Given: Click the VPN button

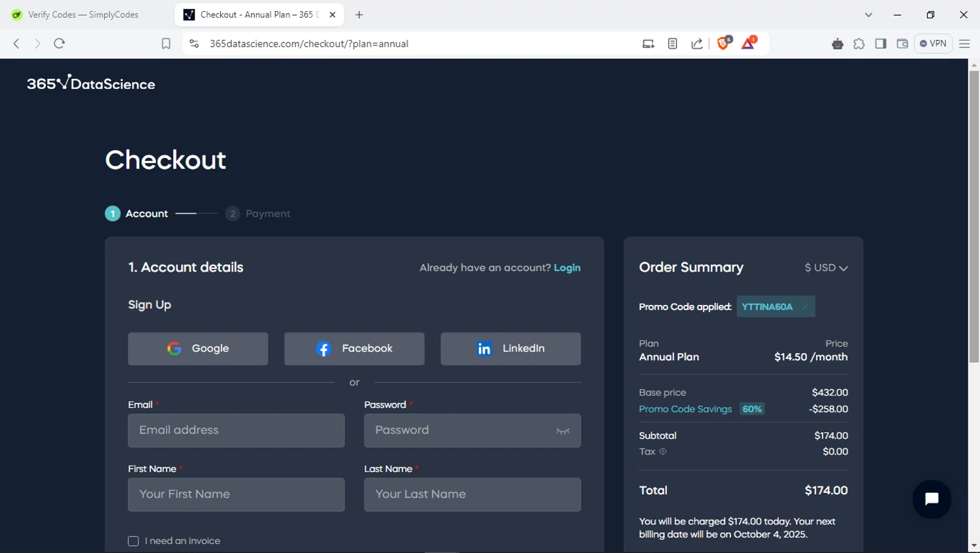Looking at the screenshot, I should pyautogui.click(x=933, y=44).
